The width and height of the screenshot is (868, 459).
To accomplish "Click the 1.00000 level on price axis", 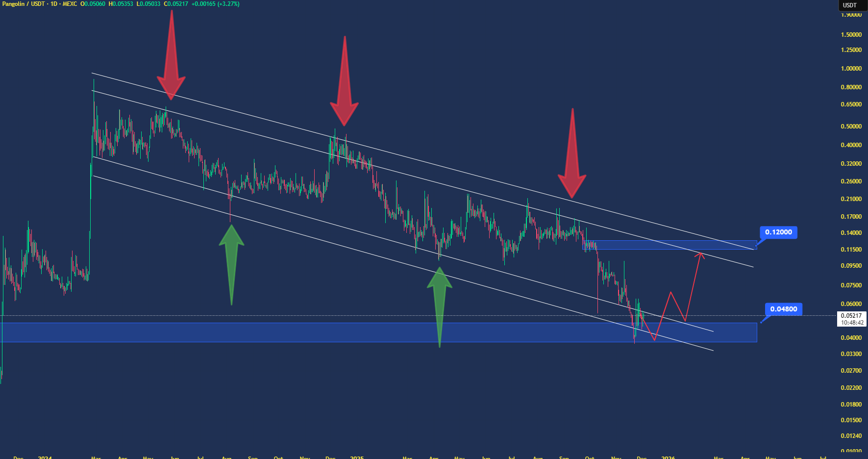I will click(x=851, y=69).
